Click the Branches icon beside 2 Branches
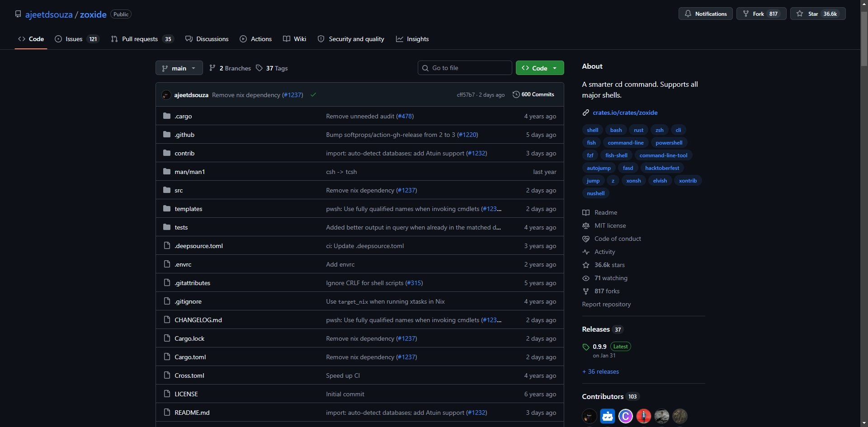This screenshot has height=427, width=868. (212, 68)
